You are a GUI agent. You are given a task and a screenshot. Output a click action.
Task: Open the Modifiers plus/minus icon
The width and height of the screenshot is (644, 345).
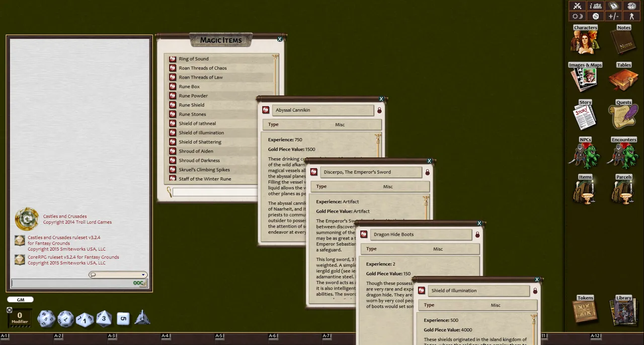tap(613, 16)
